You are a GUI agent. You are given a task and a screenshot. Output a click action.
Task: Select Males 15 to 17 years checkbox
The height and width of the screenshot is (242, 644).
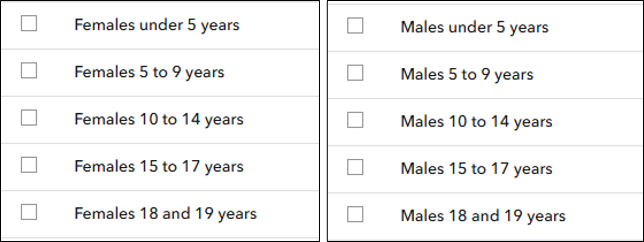pyautogui.click(x=355, y=167)
